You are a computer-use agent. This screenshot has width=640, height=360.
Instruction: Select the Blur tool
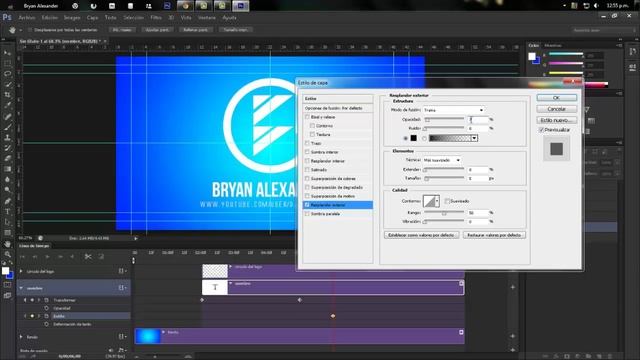[x=7, y=180]
